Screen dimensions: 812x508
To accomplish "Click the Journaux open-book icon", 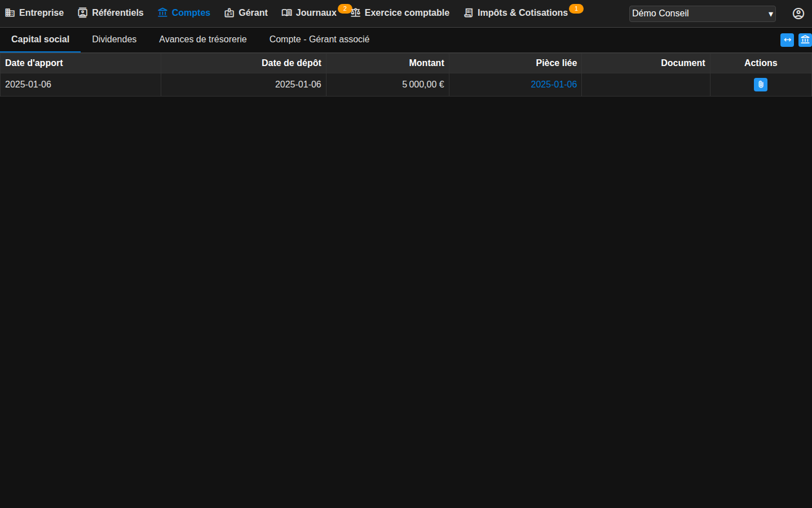I will pos(286,13).
